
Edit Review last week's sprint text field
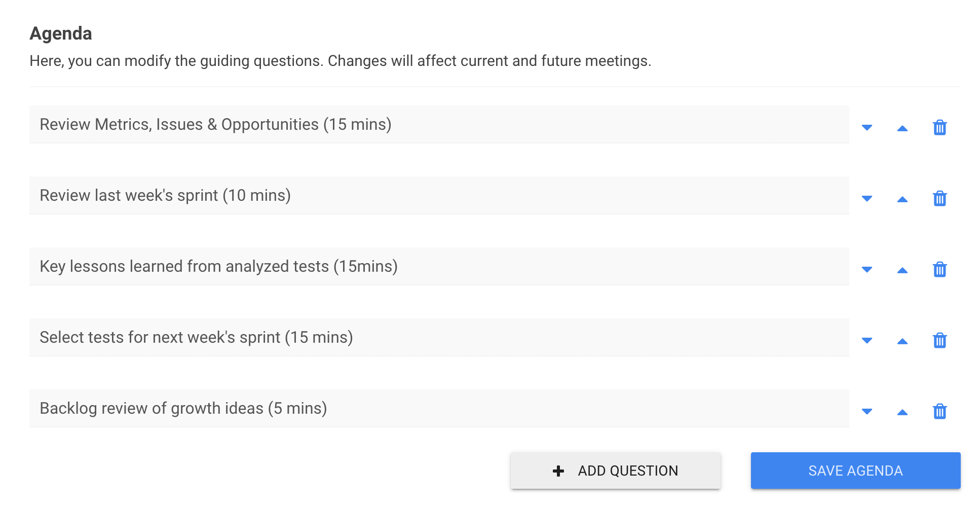pos(439,196)
